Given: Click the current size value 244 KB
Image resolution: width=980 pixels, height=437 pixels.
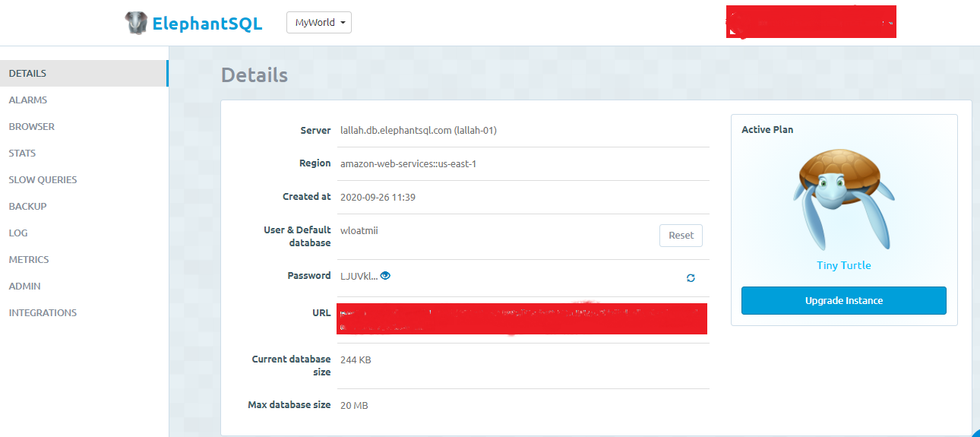Looking at the screenshot, I should click(356, 359).
